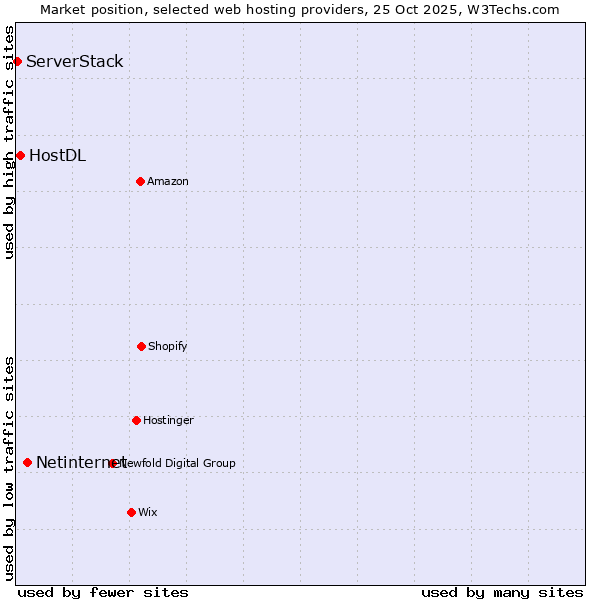Select the Amazon text label
Screen dimensions: 600x600
coord(168,181)
